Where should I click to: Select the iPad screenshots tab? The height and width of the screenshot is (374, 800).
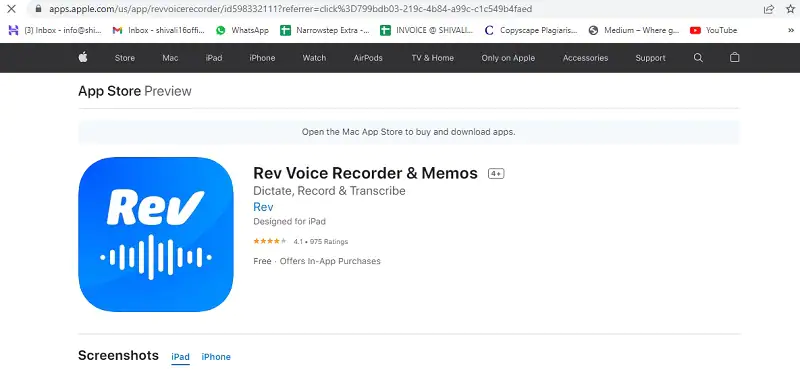(181, 357)
